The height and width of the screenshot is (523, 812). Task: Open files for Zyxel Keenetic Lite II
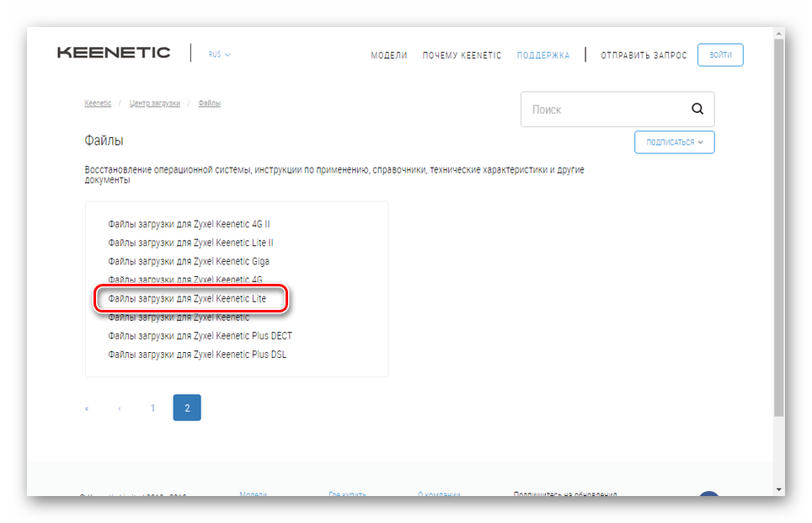190,243
